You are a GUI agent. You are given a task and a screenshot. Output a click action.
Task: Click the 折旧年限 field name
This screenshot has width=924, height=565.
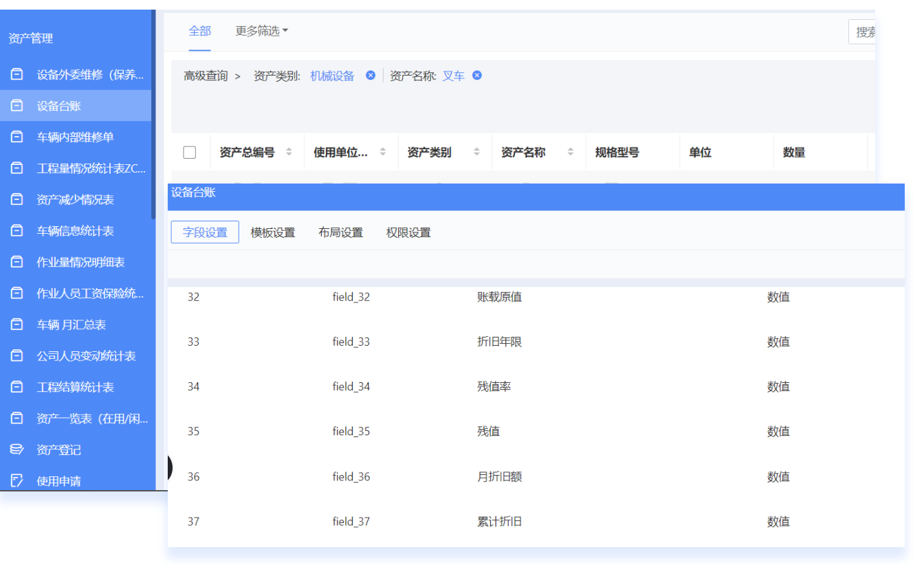[x=500, y=342]
